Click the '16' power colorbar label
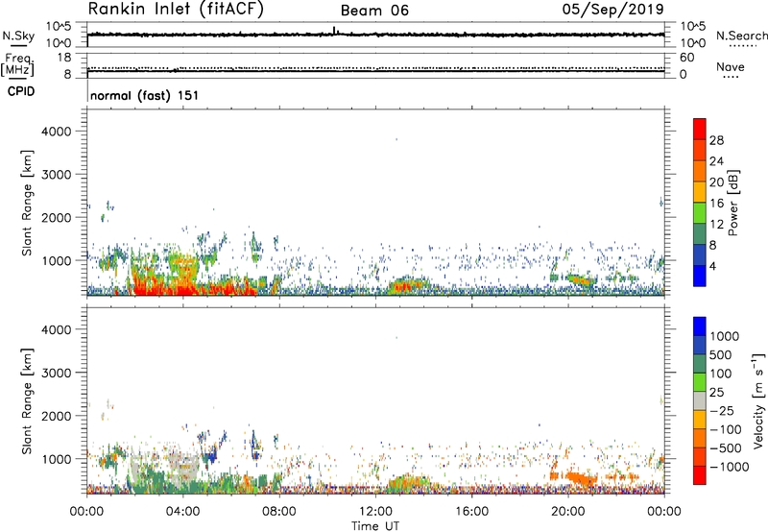The height and width of the screenshot is (532, 768). (x=716, y=204)
